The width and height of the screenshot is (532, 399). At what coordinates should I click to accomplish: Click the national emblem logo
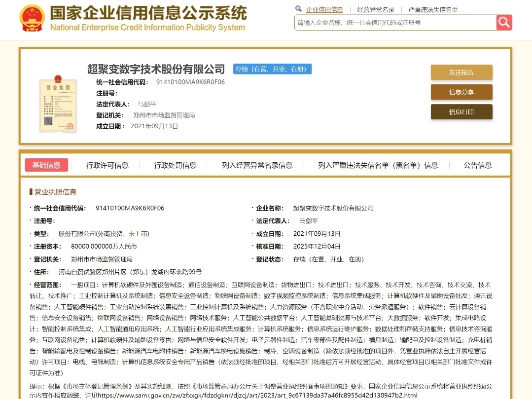pos(32,18)
